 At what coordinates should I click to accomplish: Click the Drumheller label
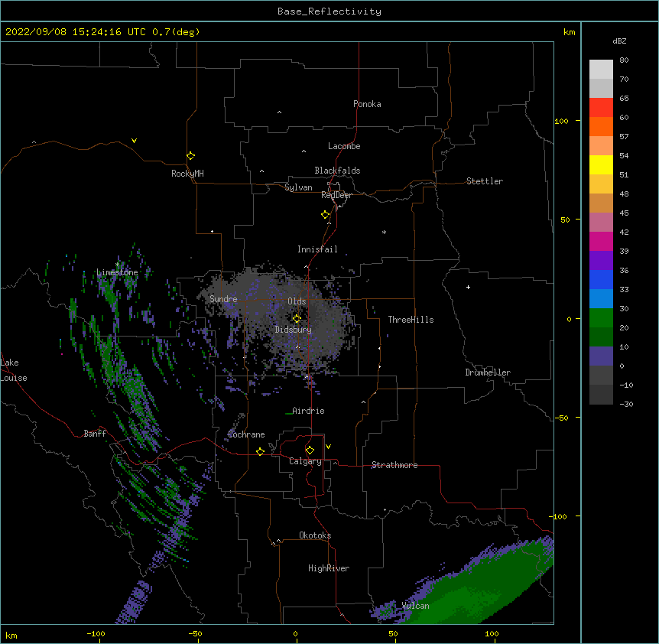pos(488,372)
